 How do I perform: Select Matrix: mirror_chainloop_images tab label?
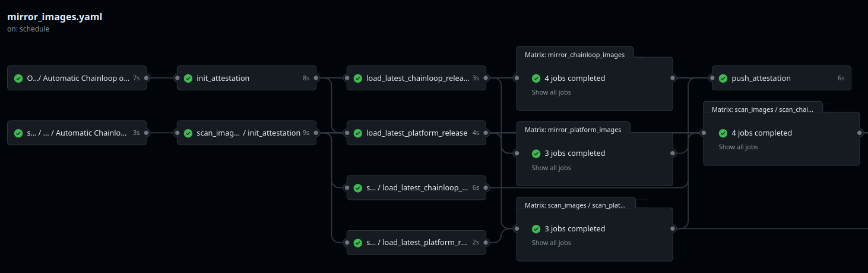coord(574,55)
